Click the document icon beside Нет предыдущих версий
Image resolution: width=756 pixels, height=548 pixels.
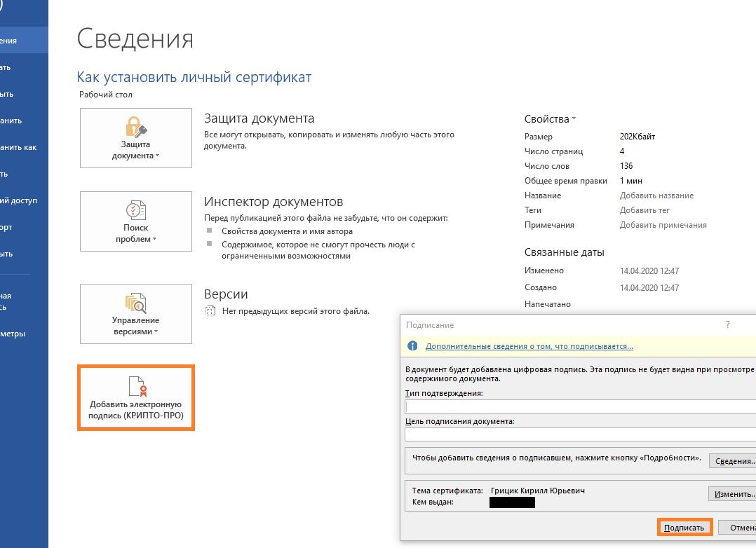(210, 311)
